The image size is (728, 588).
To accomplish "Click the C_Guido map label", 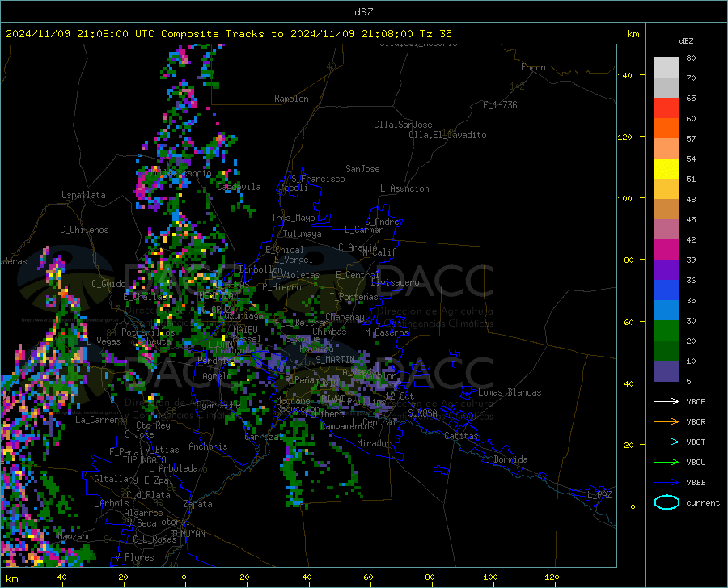I will (x=108, y=284).
